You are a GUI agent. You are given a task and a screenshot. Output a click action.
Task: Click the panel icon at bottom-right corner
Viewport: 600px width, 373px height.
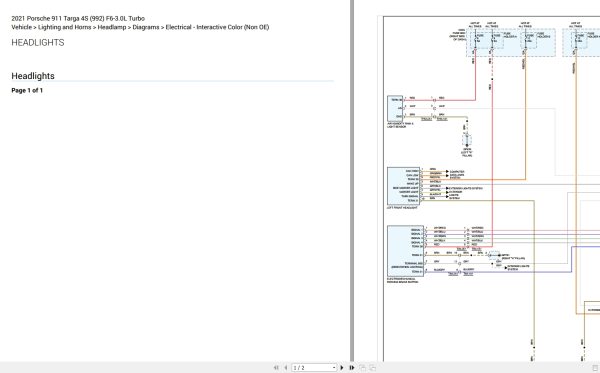click(x=595, y=368)
